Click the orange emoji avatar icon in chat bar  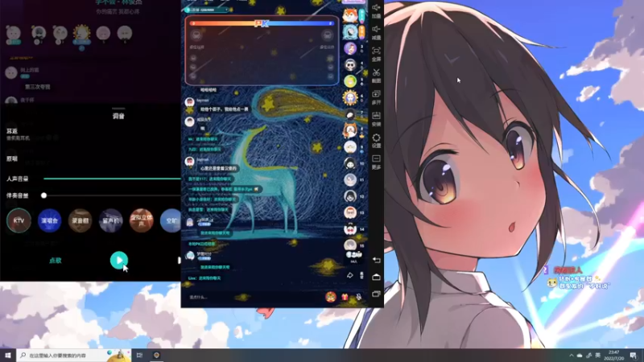[331, 296]
